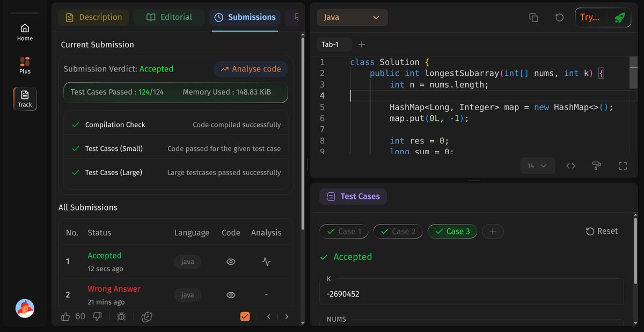Image resolution: width=644 pixels, height=332 pixels.
Task: Click the Memory Used text
Action: tap(226, 92)
